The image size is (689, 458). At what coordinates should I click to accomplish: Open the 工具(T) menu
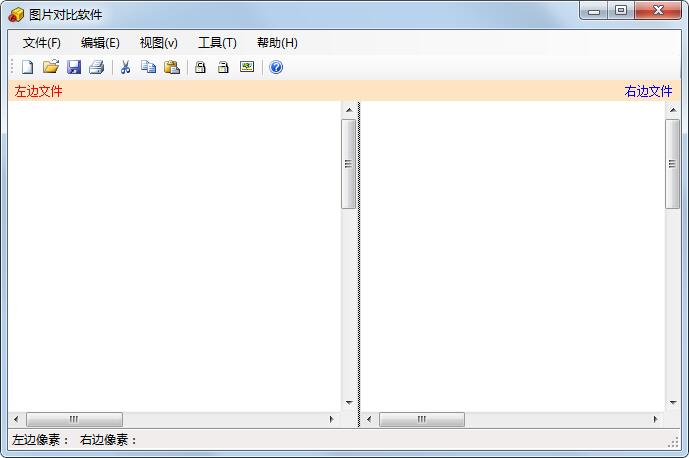tap(218, 43)
